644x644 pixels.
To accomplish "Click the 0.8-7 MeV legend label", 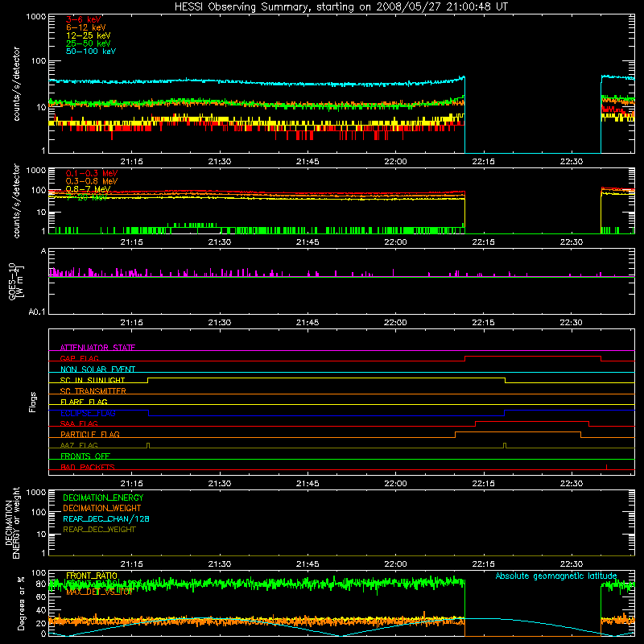I will 88,189.
